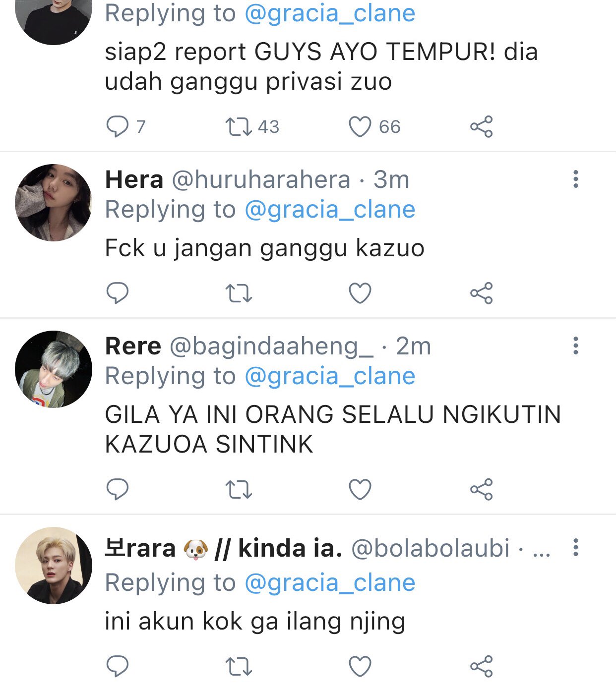
Task: Like Hera's 'jangan ganggu kazuo' tweet
Action: 360,293
